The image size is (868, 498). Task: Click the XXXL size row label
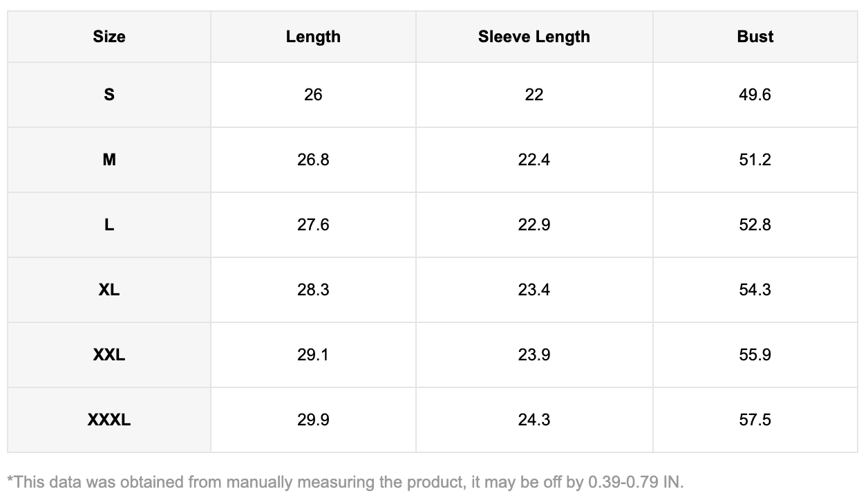tap(109, 420)
